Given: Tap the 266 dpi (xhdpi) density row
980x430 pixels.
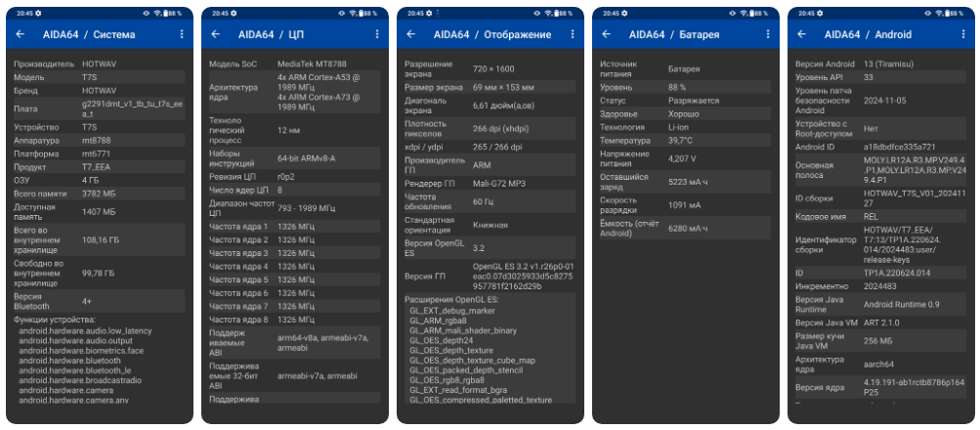Looking at the screenshot, I should point(490,128).
